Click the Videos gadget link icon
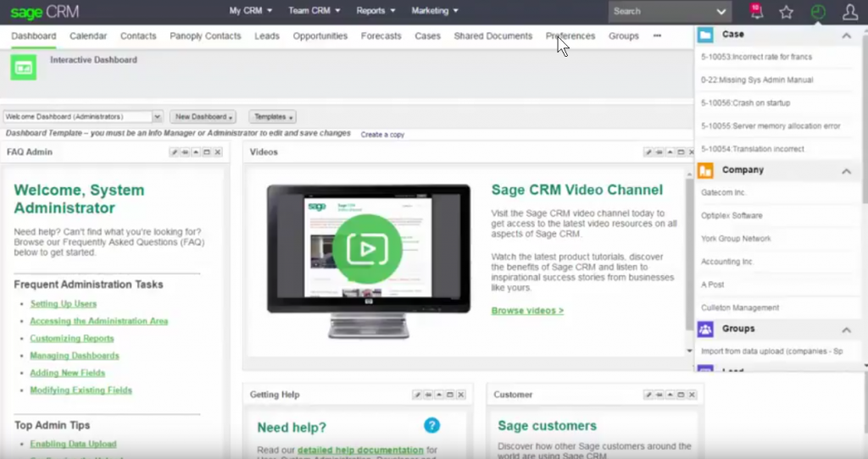Screen dimensions: 868x459 point(659,152)
